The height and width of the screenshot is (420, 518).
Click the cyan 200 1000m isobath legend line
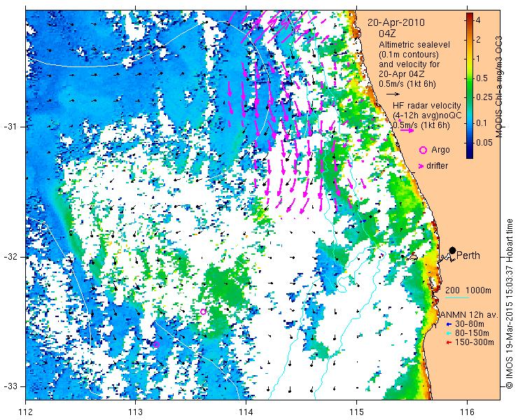tap(457, 298)
